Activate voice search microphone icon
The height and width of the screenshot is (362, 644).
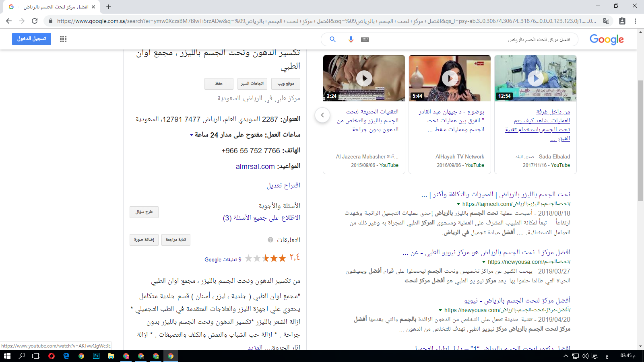[x=351, y=39]
